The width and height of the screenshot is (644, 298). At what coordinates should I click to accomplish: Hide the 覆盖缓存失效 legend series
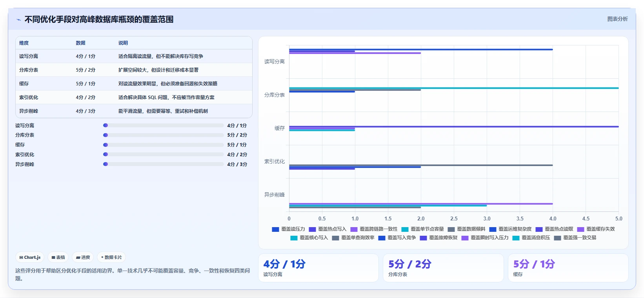pos(596,229)
